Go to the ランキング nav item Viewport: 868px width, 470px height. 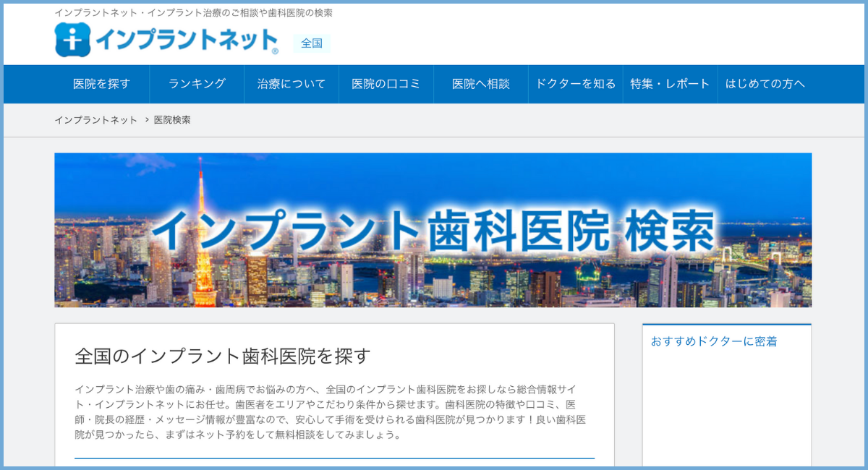pyautogui.click(x=197, y=84)
